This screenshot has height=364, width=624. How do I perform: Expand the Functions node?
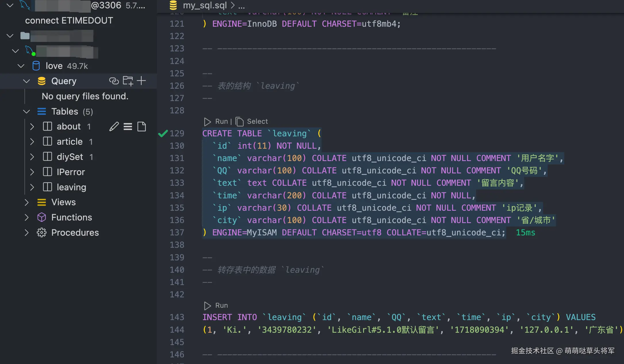pyautogui.click(x=27, y=217)
